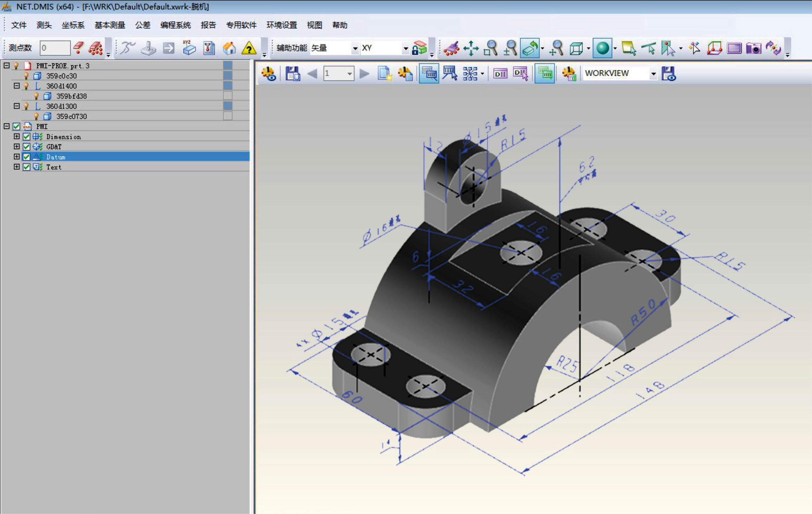Click the save view floppy icon beside WORKVIEW
The height and width of the screenshot is (514, 812).
[668, 73]
